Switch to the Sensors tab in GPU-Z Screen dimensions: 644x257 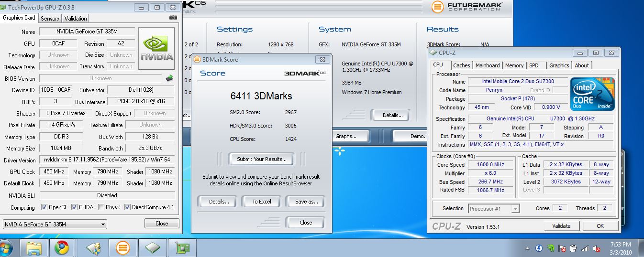(x=50, y=18)
